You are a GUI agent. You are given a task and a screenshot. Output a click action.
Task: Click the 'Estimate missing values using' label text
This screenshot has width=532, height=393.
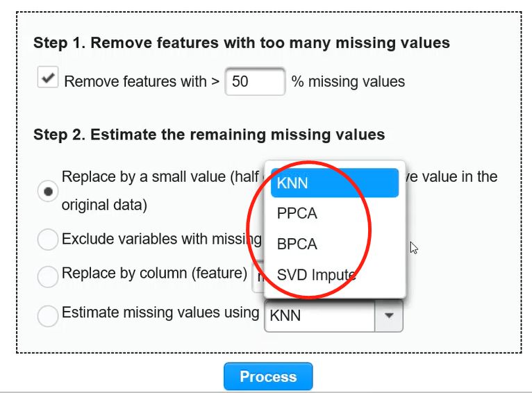click(160, 312)
